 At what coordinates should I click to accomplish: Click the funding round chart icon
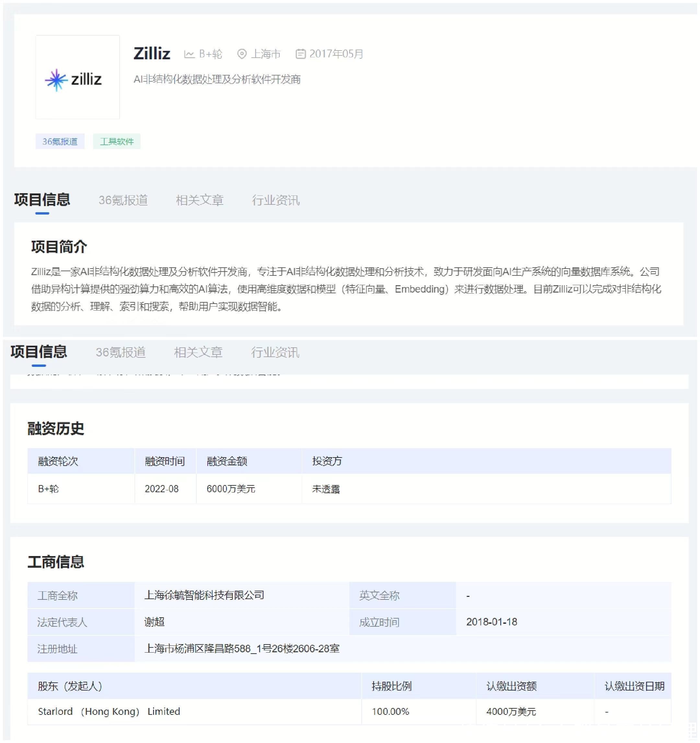pyautogui.click(x=189, y=54)
